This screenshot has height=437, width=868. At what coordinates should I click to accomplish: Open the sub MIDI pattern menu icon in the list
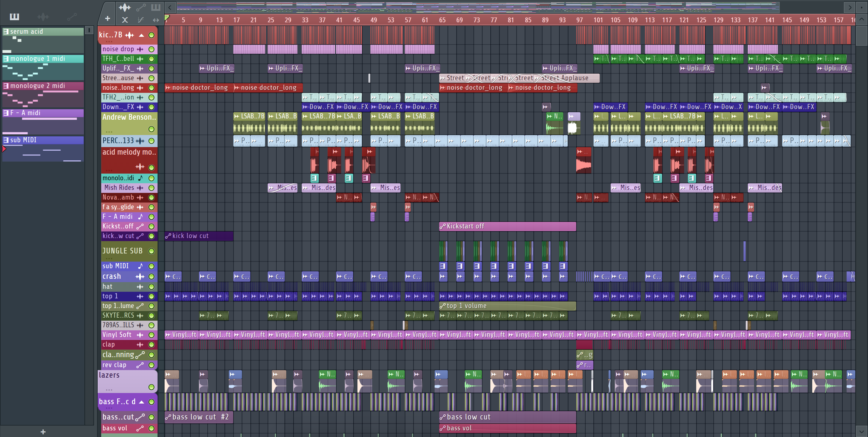click(6, 140)
